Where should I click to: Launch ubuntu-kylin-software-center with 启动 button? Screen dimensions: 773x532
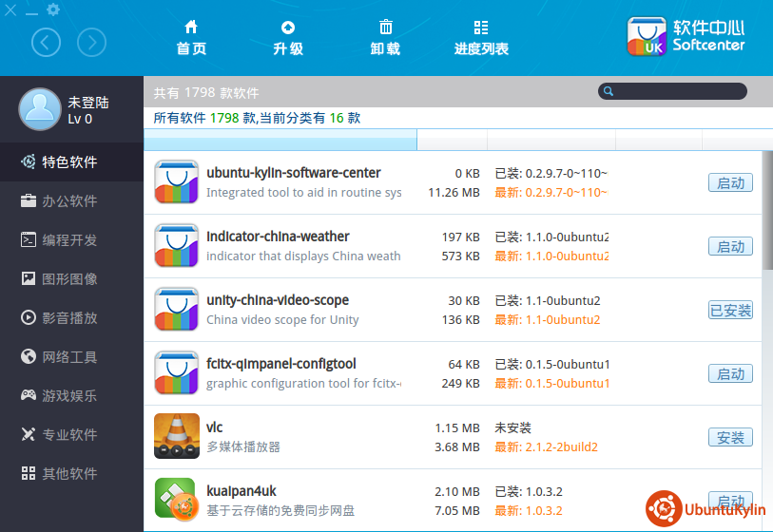[730, 183]
